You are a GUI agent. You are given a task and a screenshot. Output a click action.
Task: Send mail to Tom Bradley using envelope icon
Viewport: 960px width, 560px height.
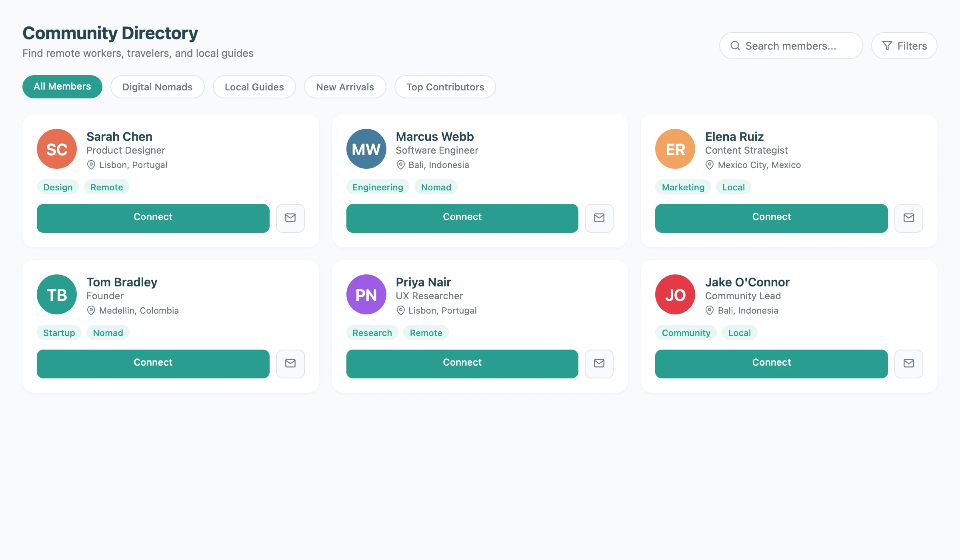tap(290, 364)
